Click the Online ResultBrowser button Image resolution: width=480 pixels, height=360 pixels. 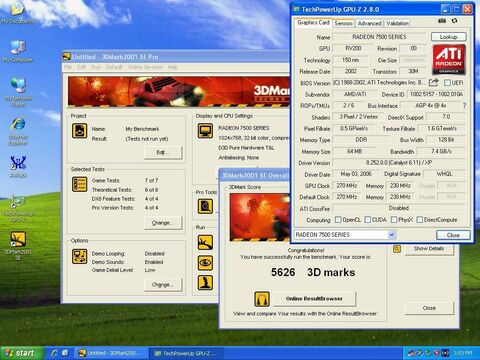point(314,299)
